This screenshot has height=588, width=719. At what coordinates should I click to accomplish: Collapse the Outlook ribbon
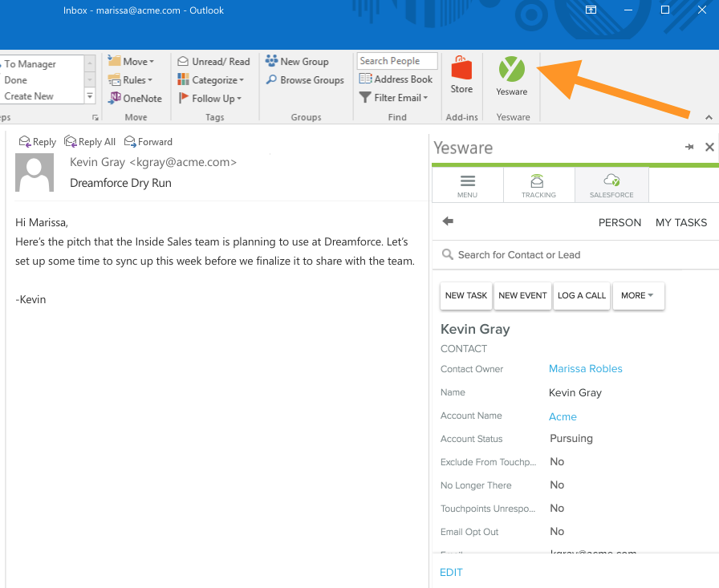coord(709,117)
